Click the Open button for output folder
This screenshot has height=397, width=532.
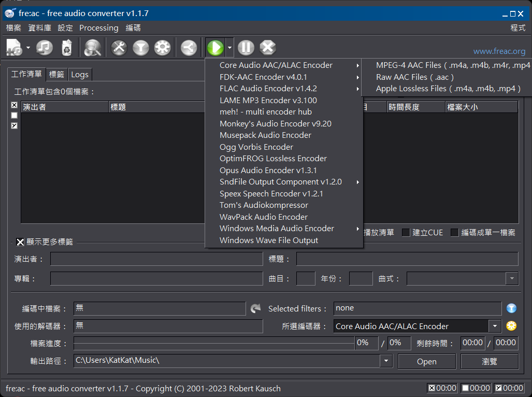426,361
